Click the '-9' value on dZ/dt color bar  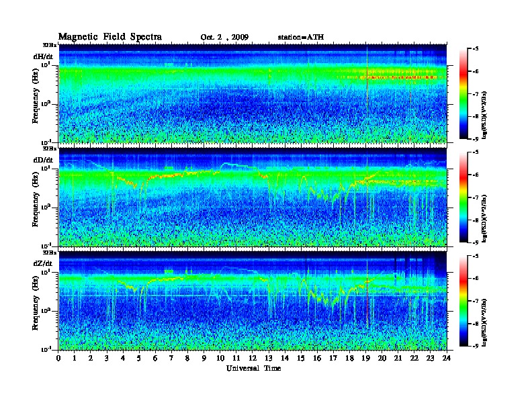(x=476, y=347)
